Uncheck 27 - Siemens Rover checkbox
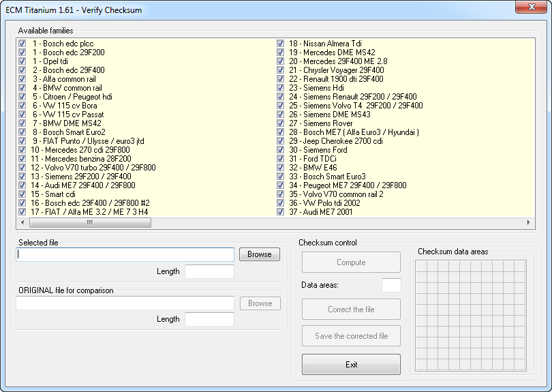Viewport: 552px width, 392px height. [281, 123]
